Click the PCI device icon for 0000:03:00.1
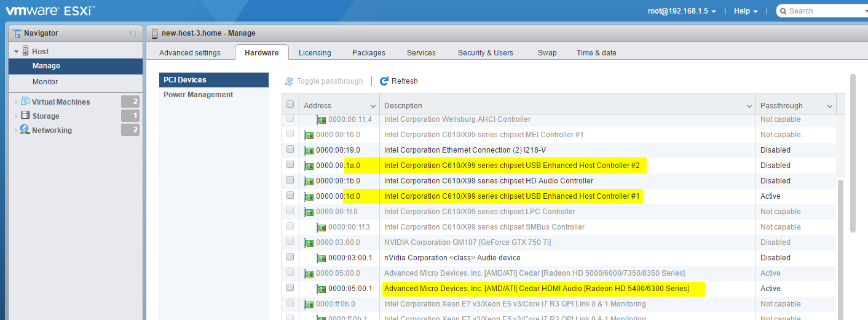 click(322, 258)
